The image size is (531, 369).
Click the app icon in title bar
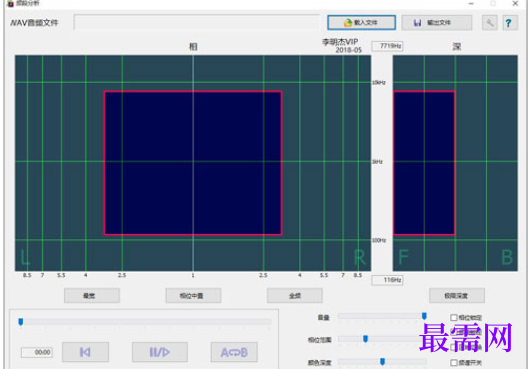pyautogui.click(x=10, y=3)
